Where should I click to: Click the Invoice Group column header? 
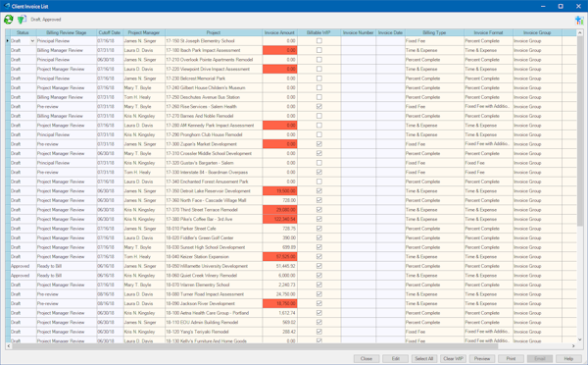point(537,32)
